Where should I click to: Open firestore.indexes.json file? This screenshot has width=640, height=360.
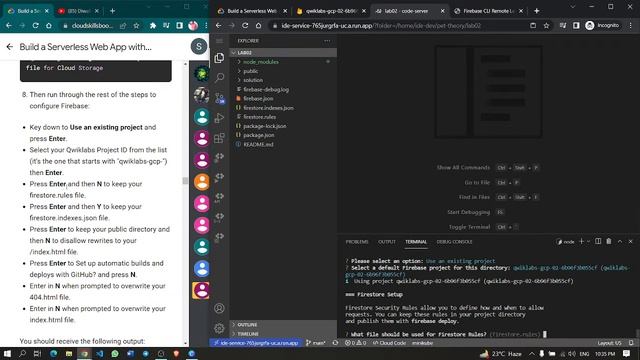(268, 108)
